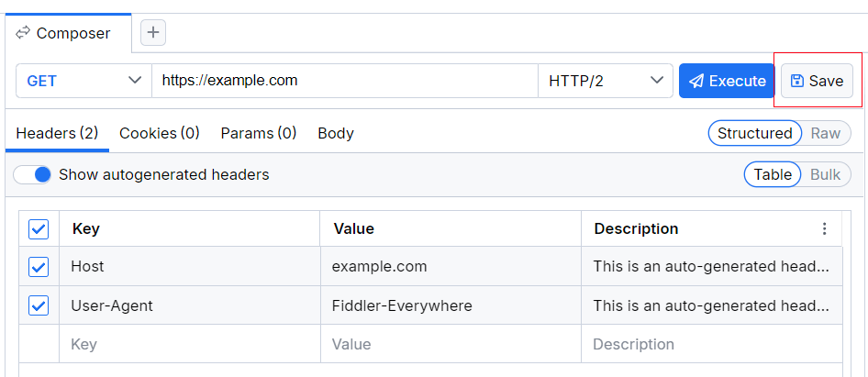Click the empty Value input cell
The image size is (868, 377).
450,345
